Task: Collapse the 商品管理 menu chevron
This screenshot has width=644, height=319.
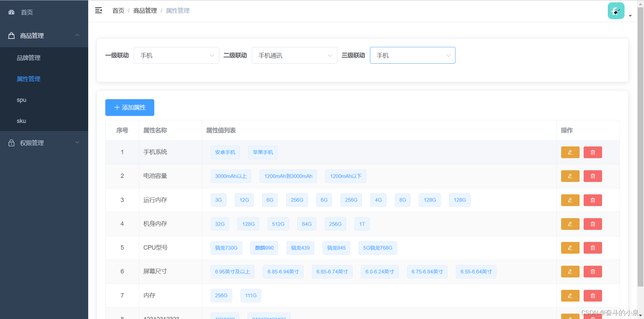Action: tap(77, 35)
